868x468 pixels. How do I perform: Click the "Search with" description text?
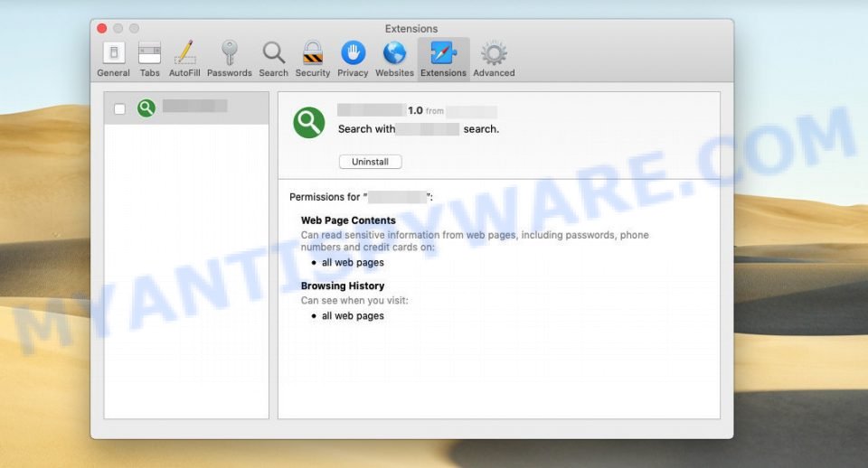(366, 129)
